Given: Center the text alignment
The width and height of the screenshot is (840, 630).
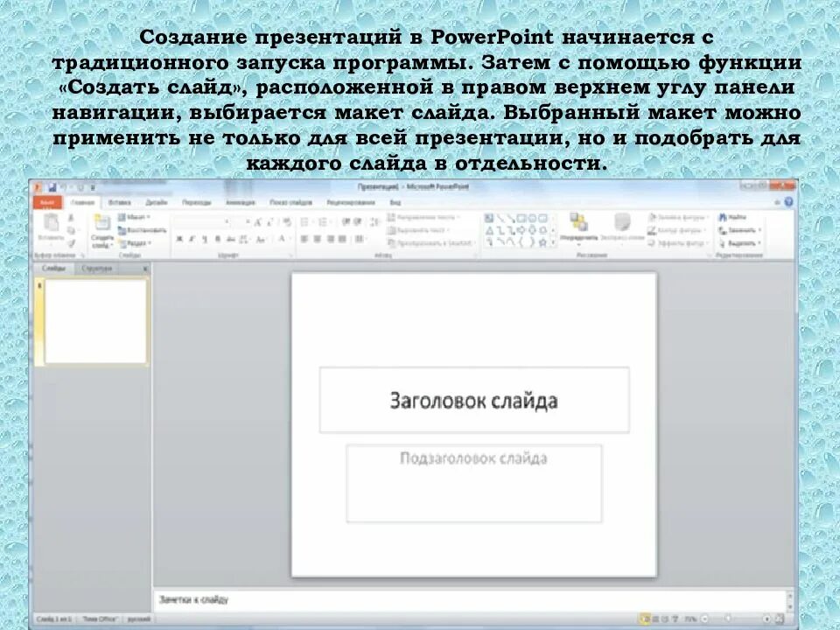Looking at the screenshot, I should point(317,239).
